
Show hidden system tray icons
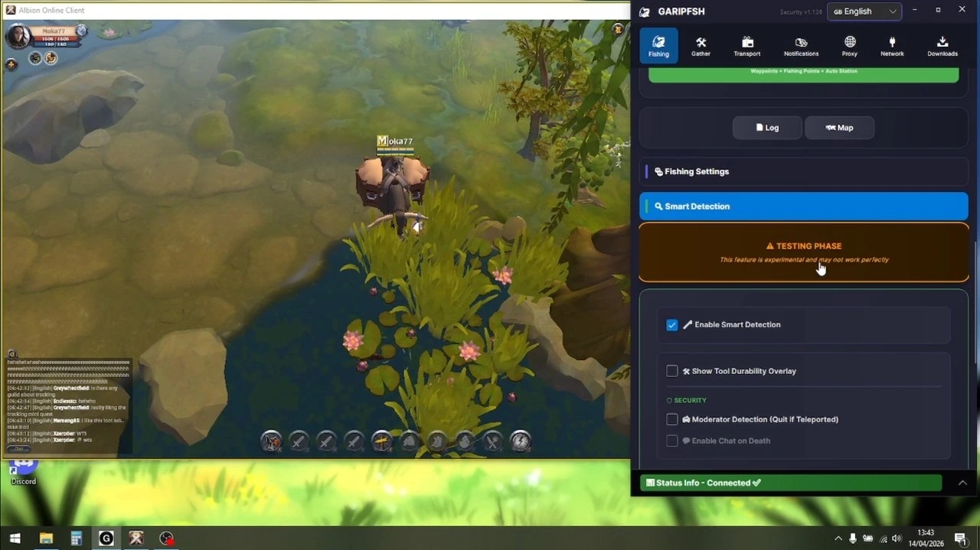pyautogui.click(x=838, y=539)
